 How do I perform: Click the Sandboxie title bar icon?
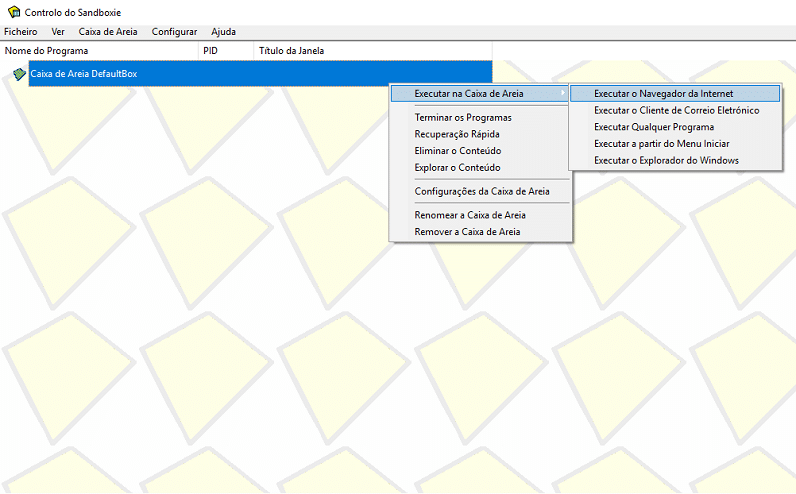pos(14,12)
